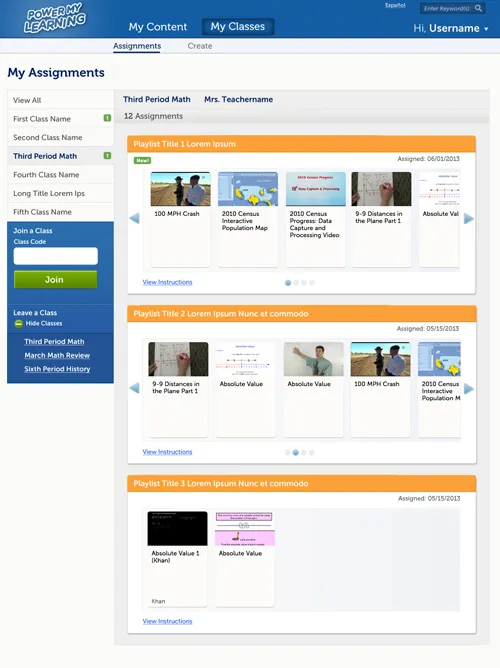Click next arrow in Playlist Title 1 carousel
Image resolution: width=500 pixels, height=668 pixels.
tap(468, 219)
